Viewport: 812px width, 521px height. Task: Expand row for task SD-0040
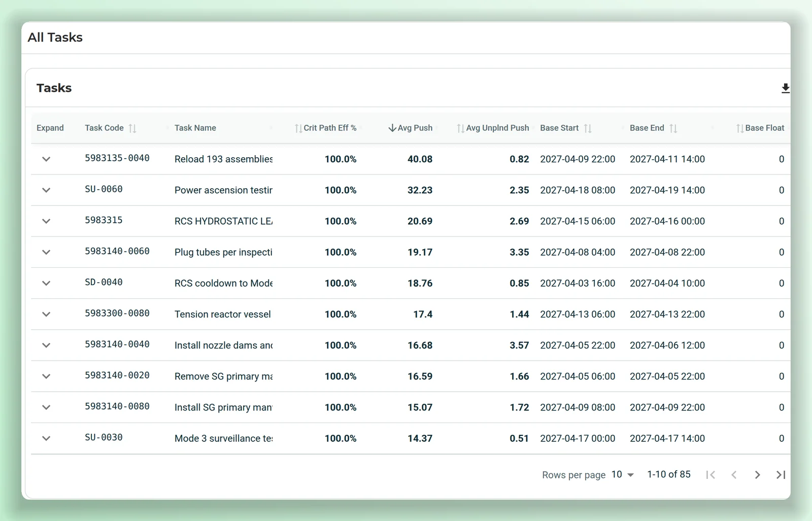click(x=46, y=283)
